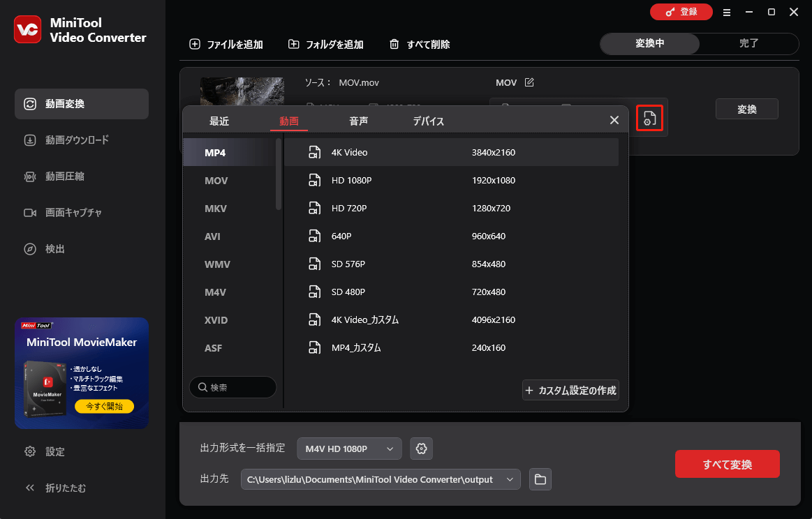Collapse the sidebar with 折りたたむ
The image size is (812, 519).
55,488
